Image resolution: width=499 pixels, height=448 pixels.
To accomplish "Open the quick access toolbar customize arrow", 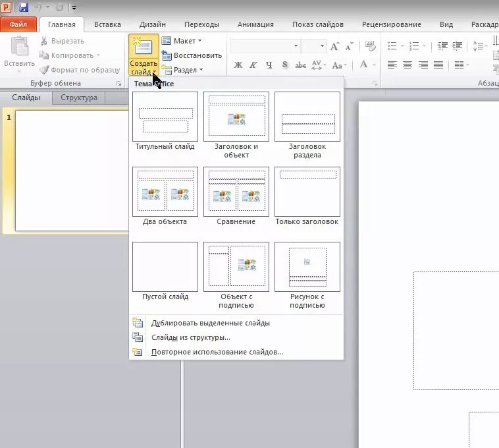I will tap(74, 7).
